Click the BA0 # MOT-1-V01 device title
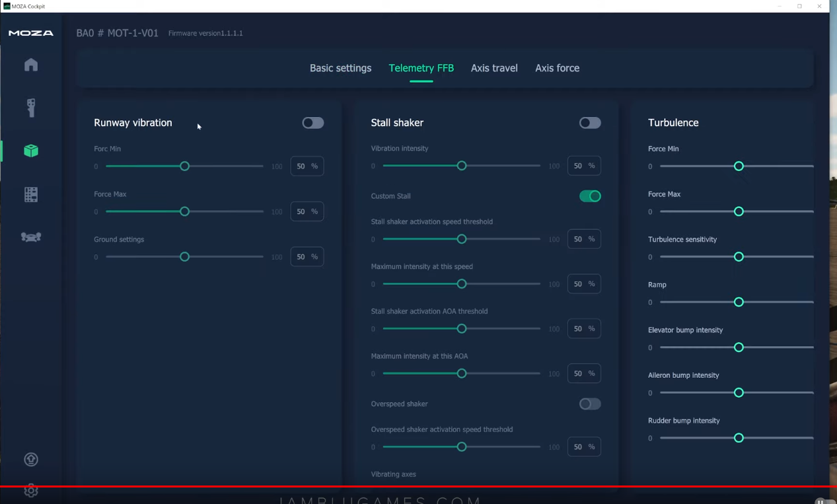This screenshot has width=837, height=504. tap(118, 32)
